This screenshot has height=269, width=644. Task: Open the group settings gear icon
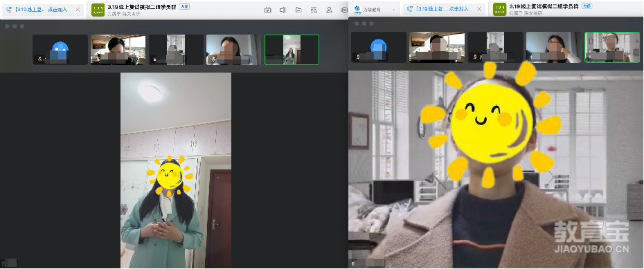344,10
